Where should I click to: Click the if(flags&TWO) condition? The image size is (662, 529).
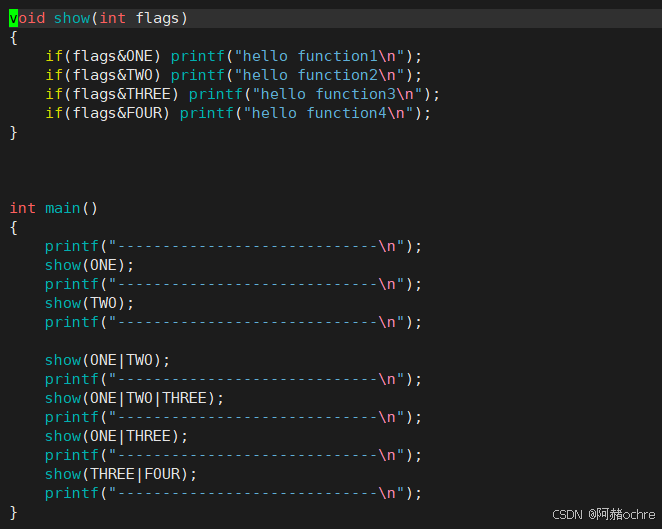[x=103, y=75]
